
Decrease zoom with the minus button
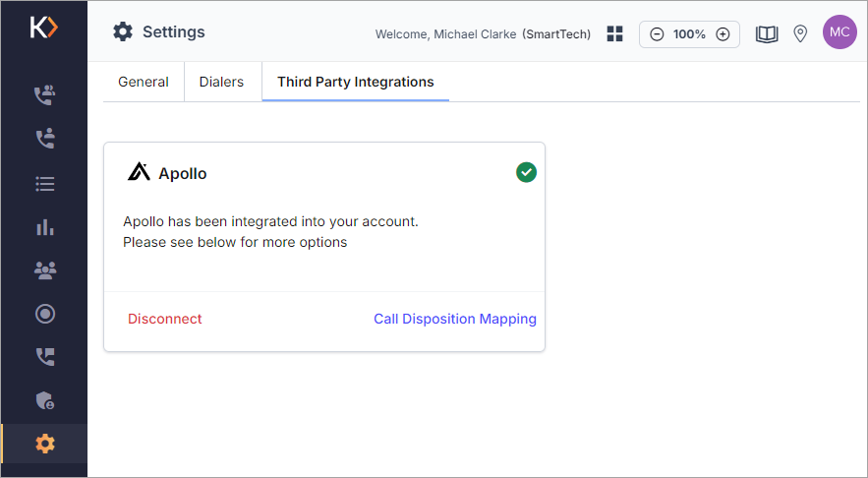pos(657,34)
